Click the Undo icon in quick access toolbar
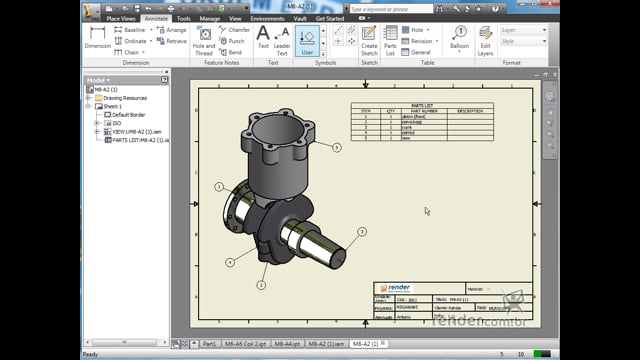The height and width of the screenshot is (360, 640). point(149,8)
